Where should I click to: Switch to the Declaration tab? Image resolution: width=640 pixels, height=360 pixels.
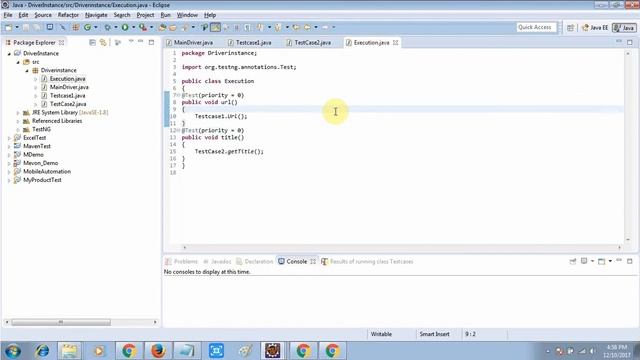255,262
